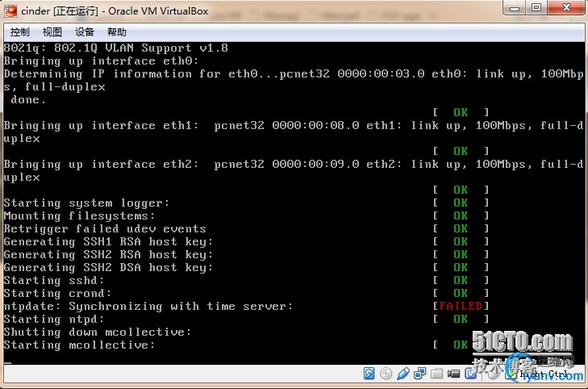
Task: Click the optical disc status icon
Action: coord(386,374)
